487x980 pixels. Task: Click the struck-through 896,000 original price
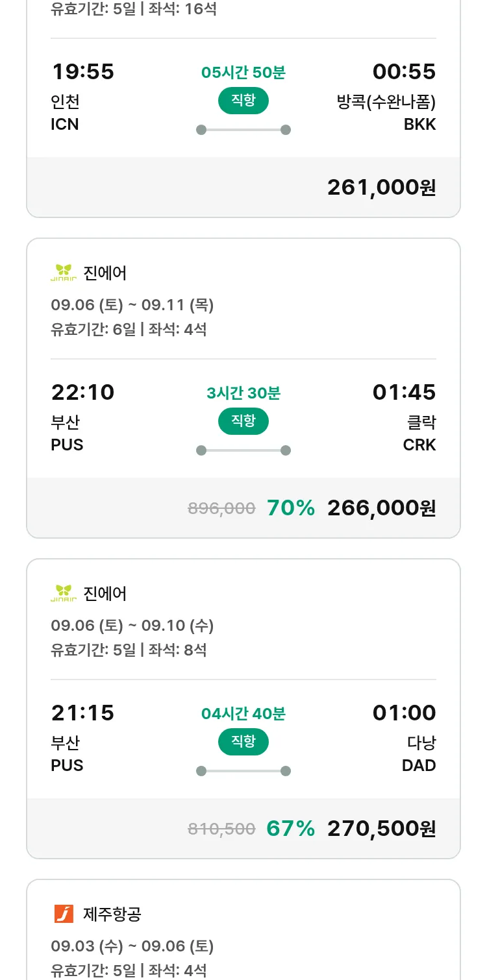tap(221, 509)
